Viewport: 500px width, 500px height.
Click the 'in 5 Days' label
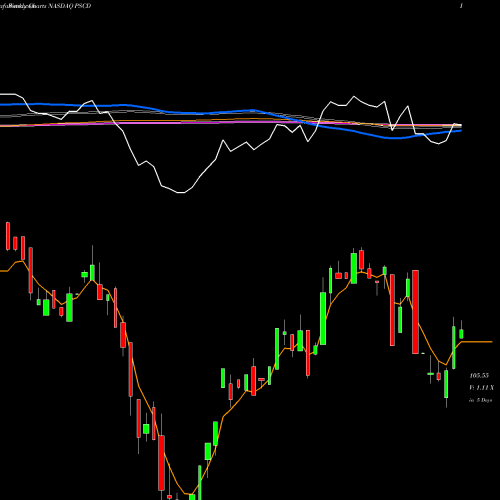[x=480, y=400]
